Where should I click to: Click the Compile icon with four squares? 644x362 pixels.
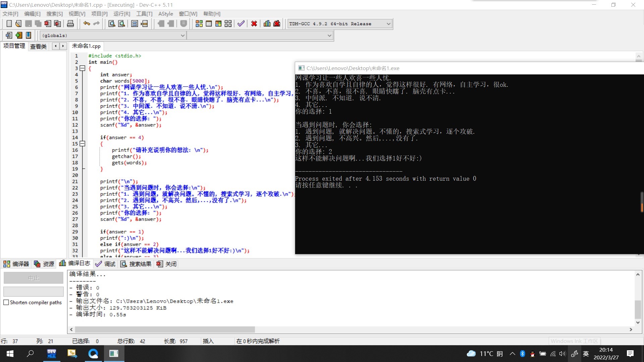(199, 24)
